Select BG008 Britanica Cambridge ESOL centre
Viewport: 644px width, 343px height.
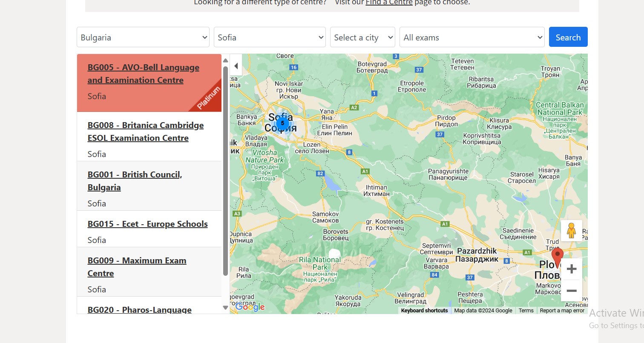click(x=145, y=131)
